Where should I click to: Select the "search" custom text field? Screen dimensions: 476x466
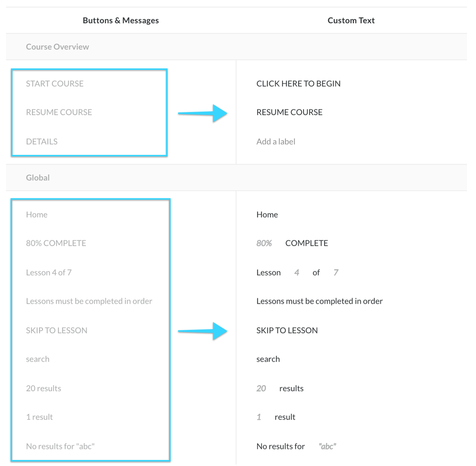(x=268, y=359)
